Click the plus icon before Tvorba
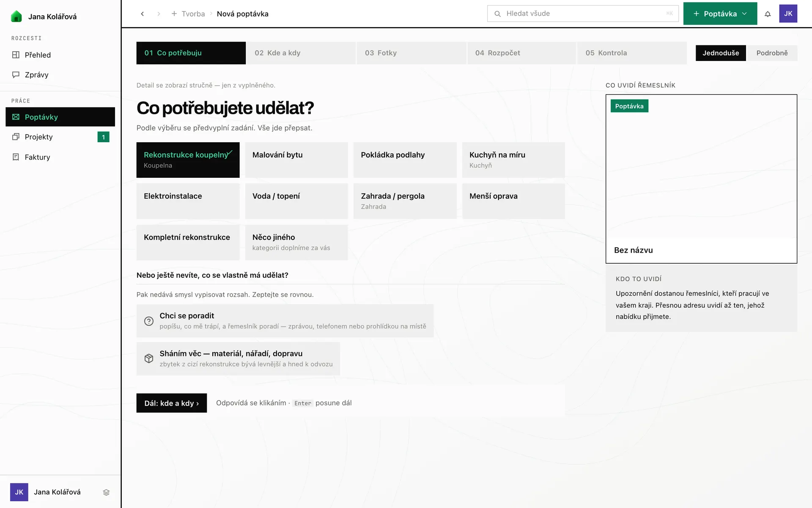 click(x=174, y=14)
